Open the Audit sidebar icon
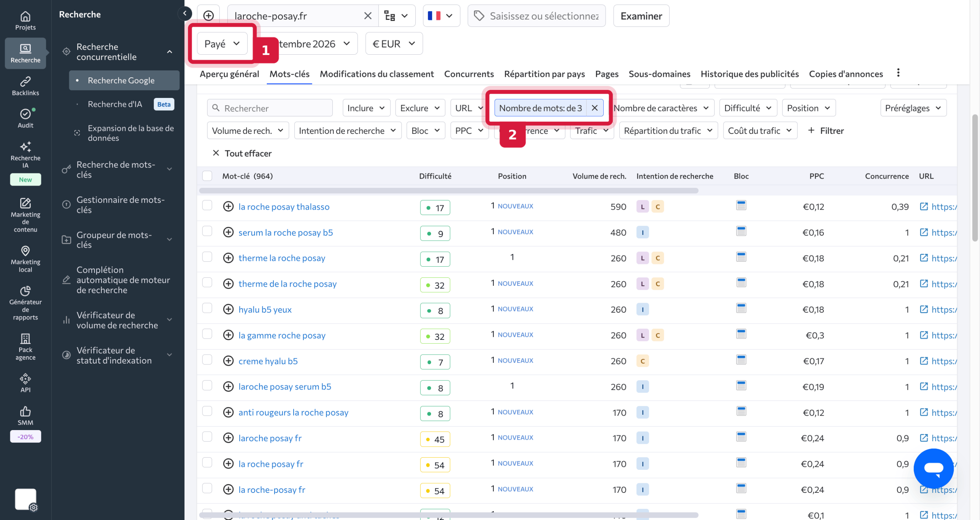This screenshot has width=980, height=520. (x=25, y=119)
